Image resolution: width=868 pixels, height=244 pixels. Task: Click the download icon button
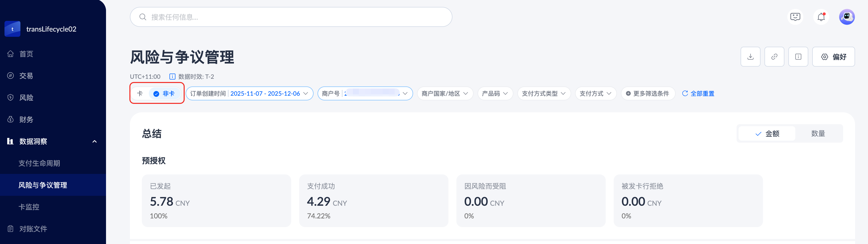(750, 57)
